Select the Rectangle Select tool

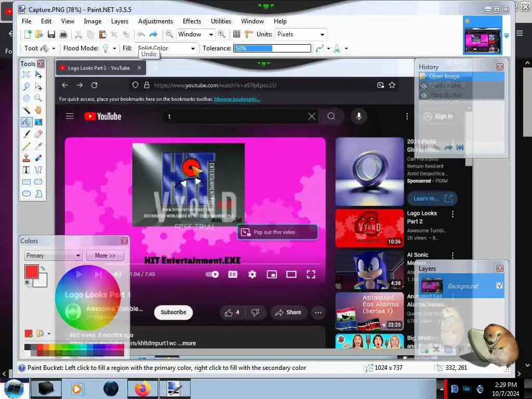(26, 74)
